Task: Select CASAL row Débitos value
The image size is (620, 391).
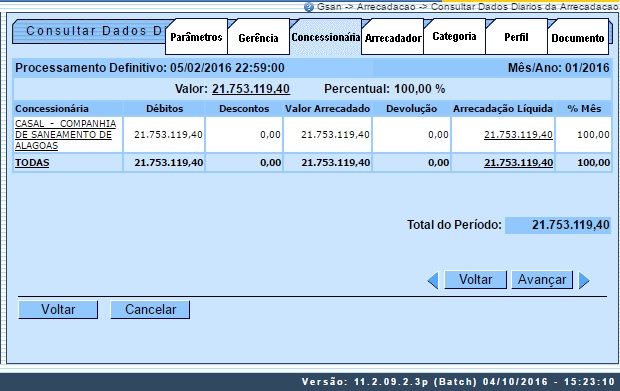Action: point(168,135)
